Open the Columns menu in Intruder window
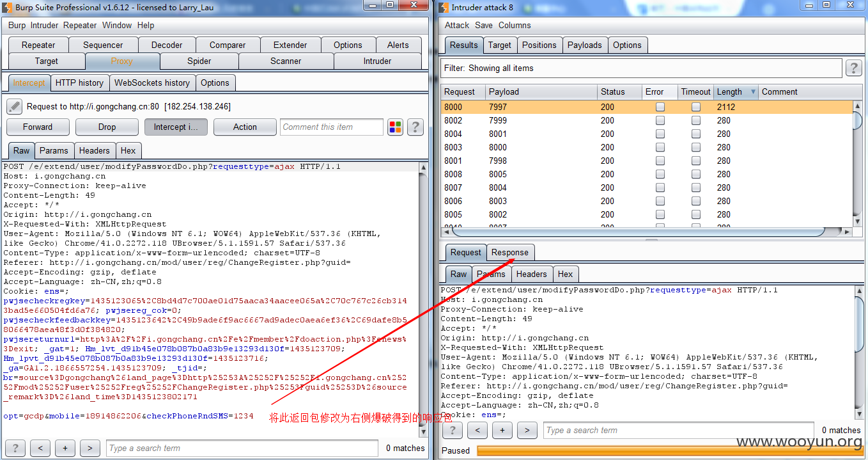This screenshot has width=868, height=460. pos(515,26)
